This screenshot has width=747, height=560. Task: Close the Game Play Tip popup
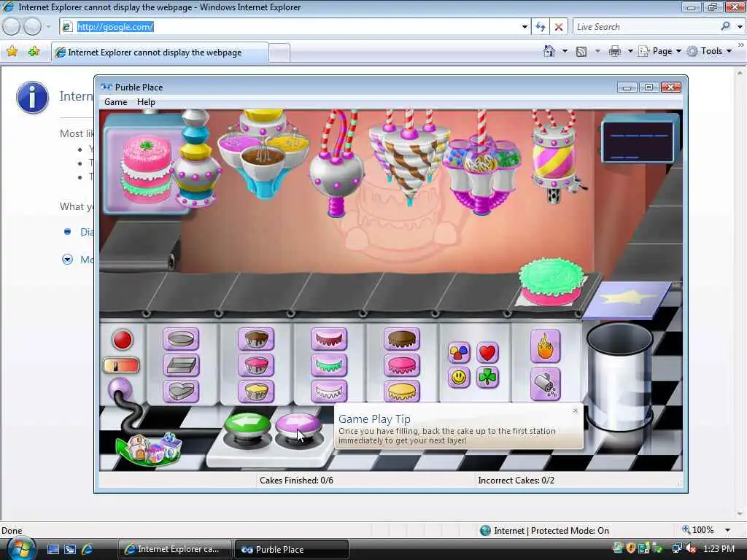(x=576, y=411)
